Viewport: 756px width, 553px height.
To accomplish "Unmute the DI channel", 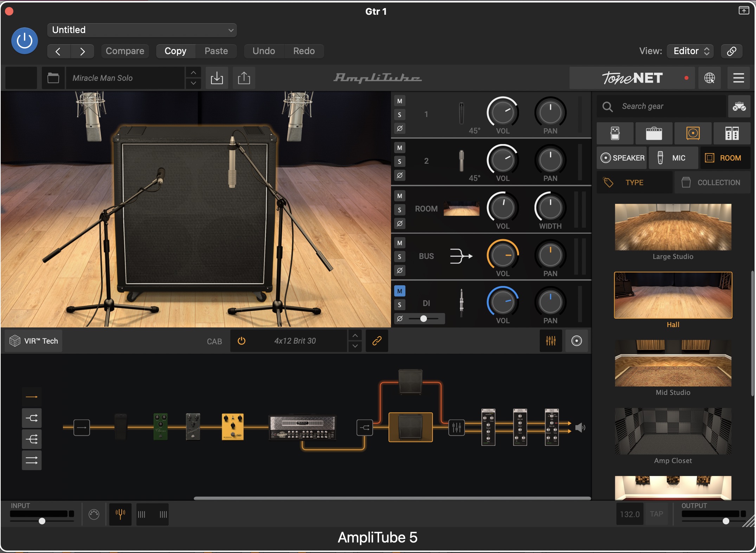I will (x=400, y=291).
